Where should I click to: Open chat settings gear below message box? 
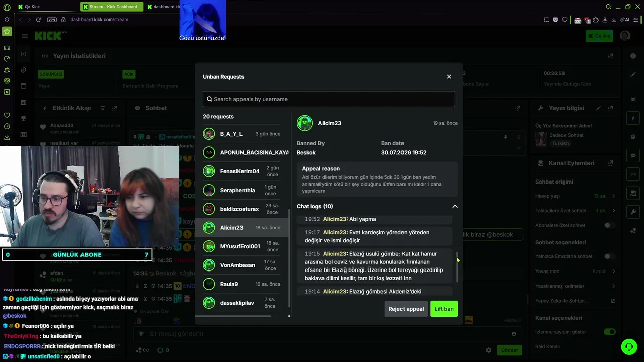[x=488, y=350]
